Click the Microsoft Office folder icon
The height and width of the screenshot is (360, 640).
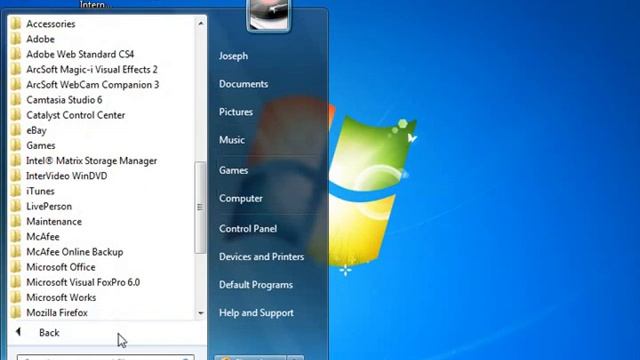tap(16, 267)
